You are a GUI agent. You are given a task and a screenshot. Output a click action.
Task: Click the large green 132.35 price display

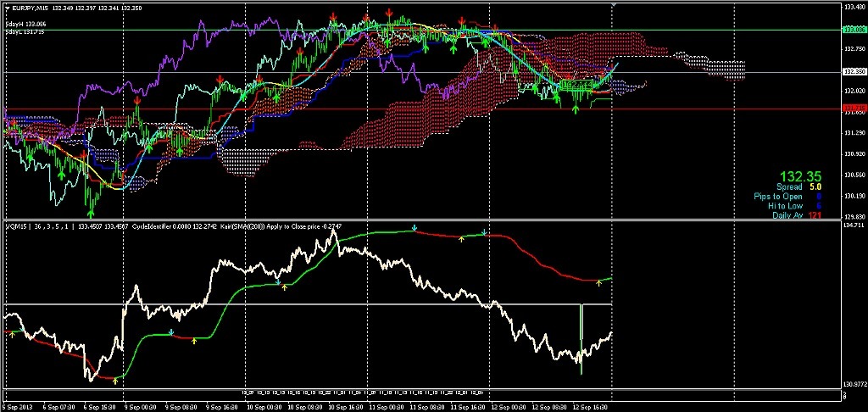[x=800, y=176]
